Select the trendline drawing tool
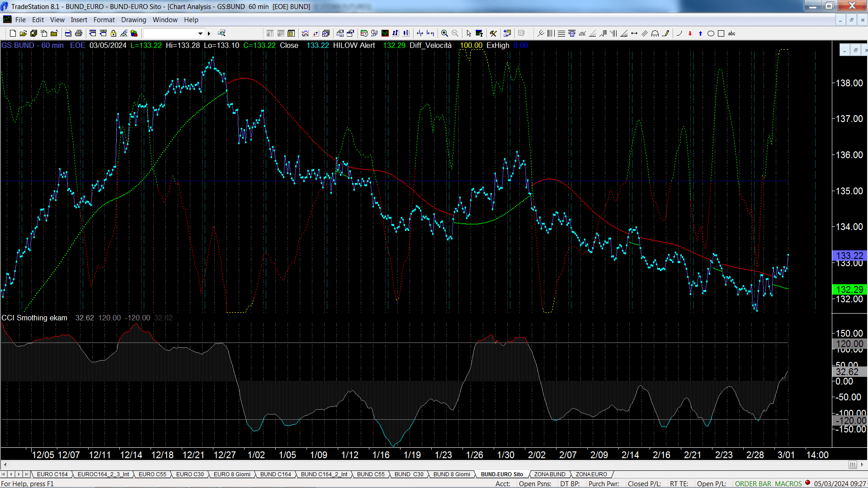 pos(541,33)
